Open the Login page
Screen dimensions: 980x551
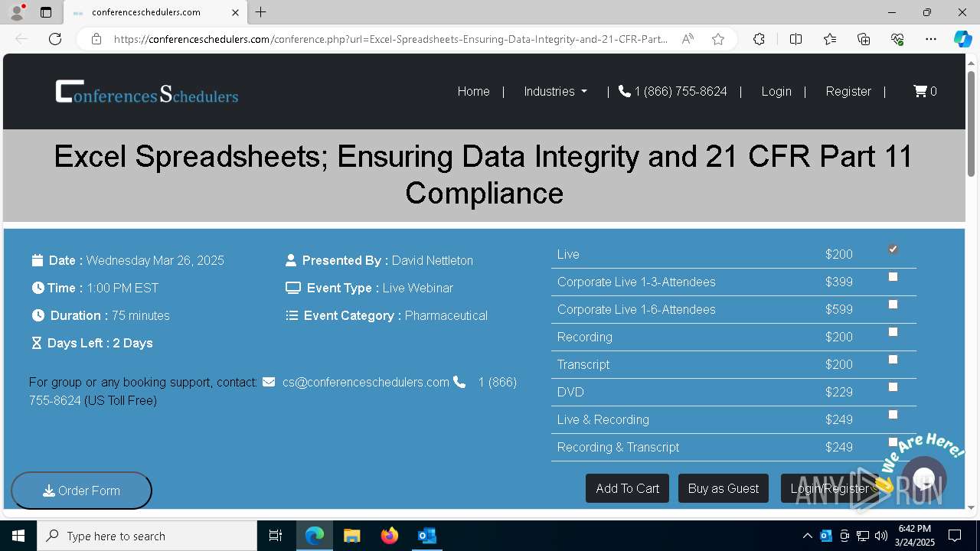click(776, 91)
